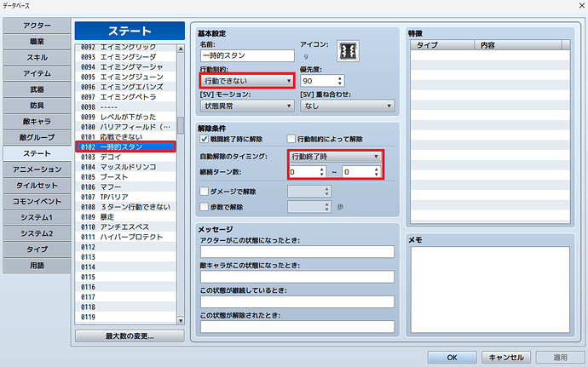This screenshot has width=588, height=367.
Task: Click 敵キャラがこの状態になったとき message field
Action: [x=297, y=277]
